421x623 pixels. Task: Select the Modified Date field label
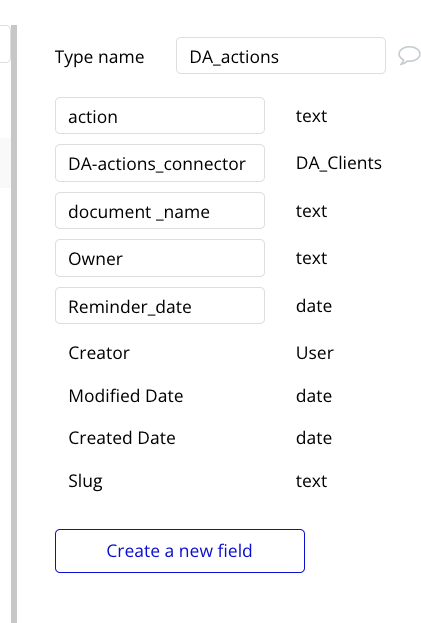tap(126, 396)
